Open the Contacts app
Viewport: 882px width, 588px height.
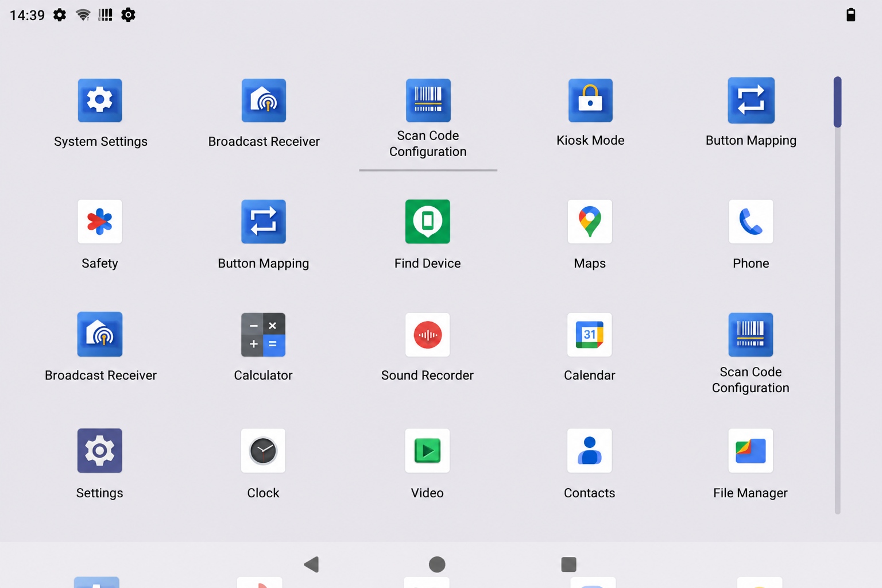590,451
